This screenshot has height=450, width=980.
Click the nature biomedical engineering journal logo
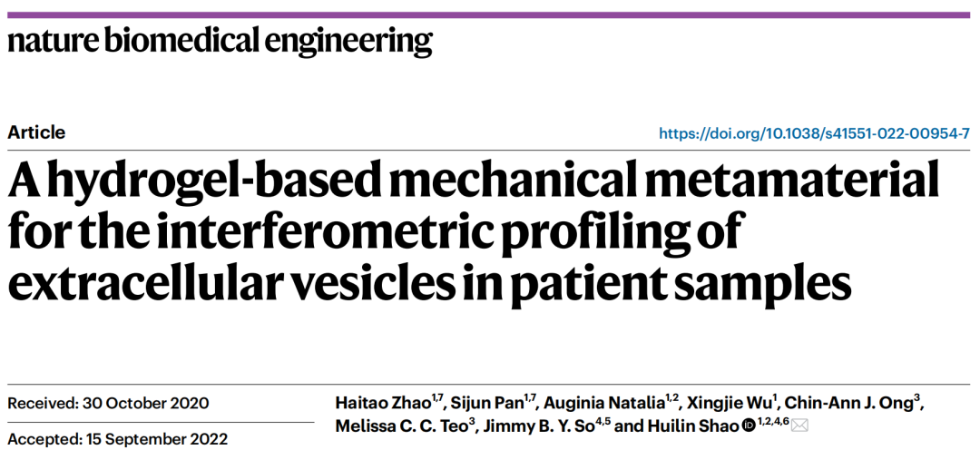click(220, 42)
